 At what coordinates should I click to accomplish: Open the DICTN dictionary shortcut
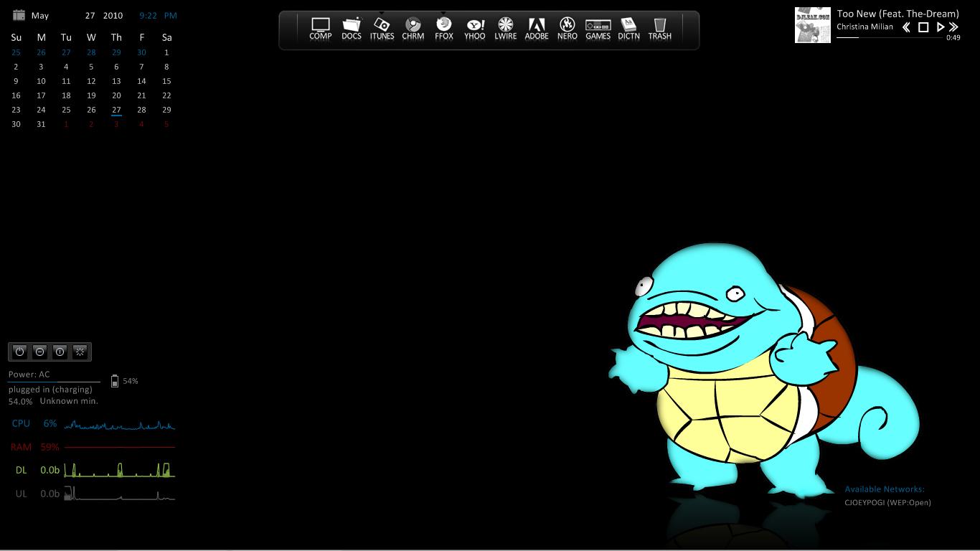point(628,27)
